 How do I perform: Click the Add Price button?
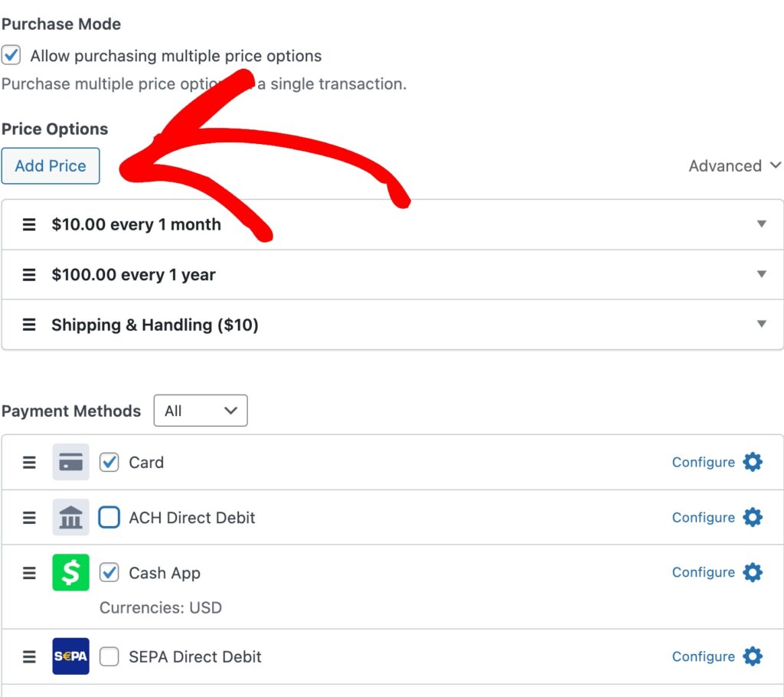pos(51,165)
